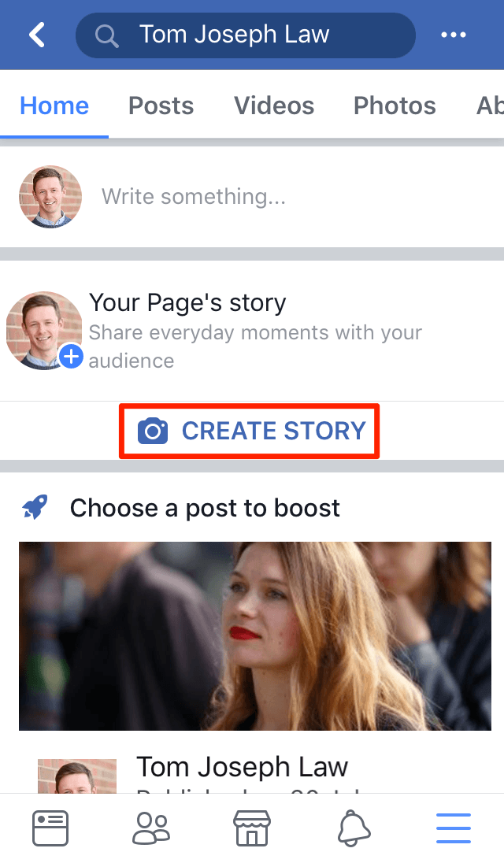The width and height of the screenshot is (504, 863).
Task: Select the Home tab
Action: point(54,105)
